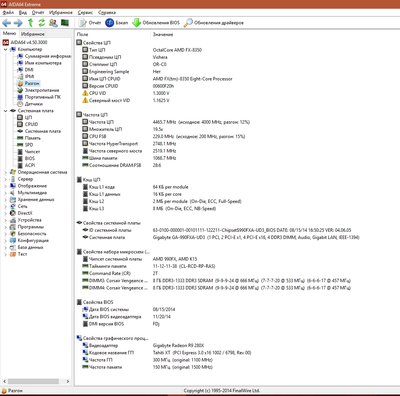Click the Значение column header
400x396 pixels.
tap(163, 34)
